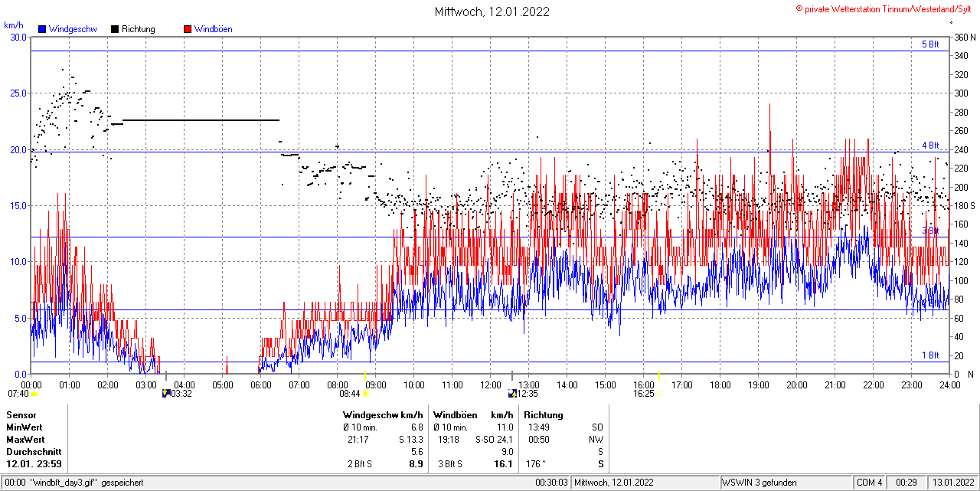Screen dimensions: 980x491
Task: Click the 360 N direction axis label
Action: [964, 37]
